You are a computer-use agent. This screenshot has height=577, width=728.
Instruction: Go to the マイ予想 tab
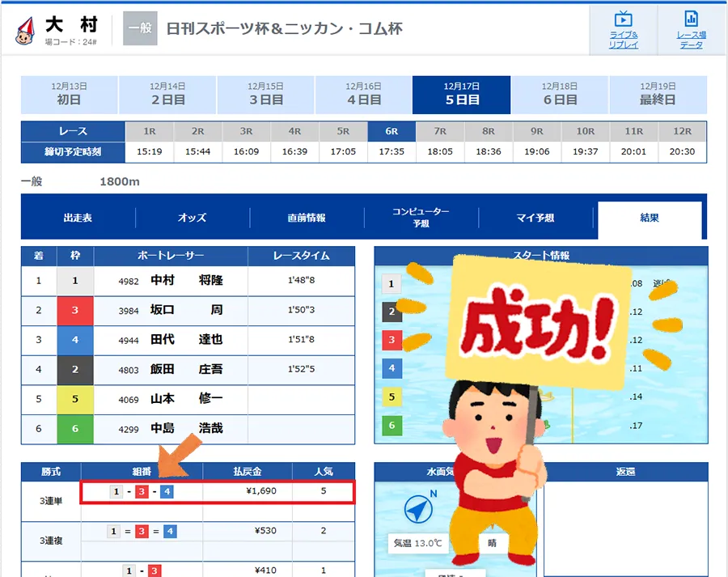535,218
